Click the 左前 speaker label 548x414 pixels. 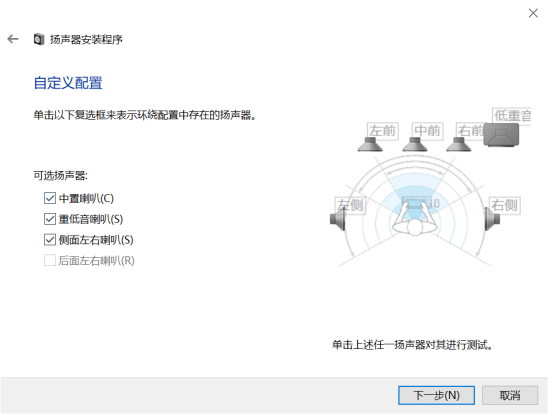coord(383,131)
